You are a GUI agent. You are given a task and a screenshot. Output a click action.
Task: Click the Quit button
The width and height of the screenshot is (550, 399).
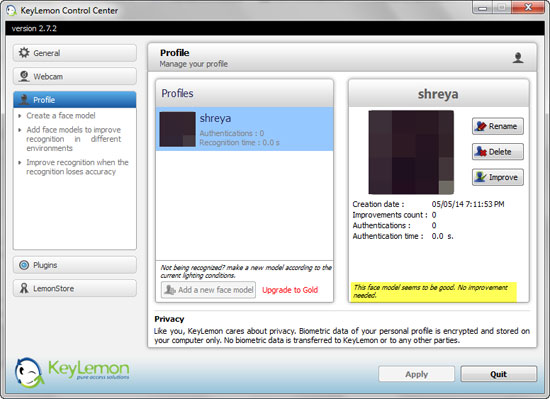498,374
